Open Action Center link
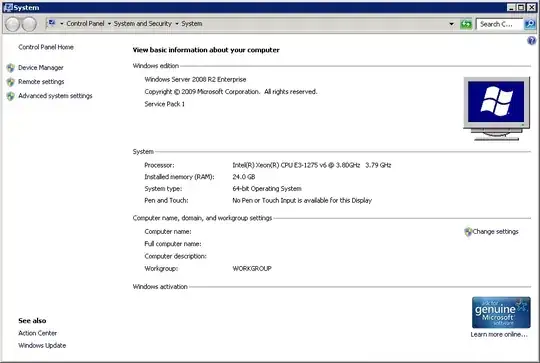 (38, 333)
